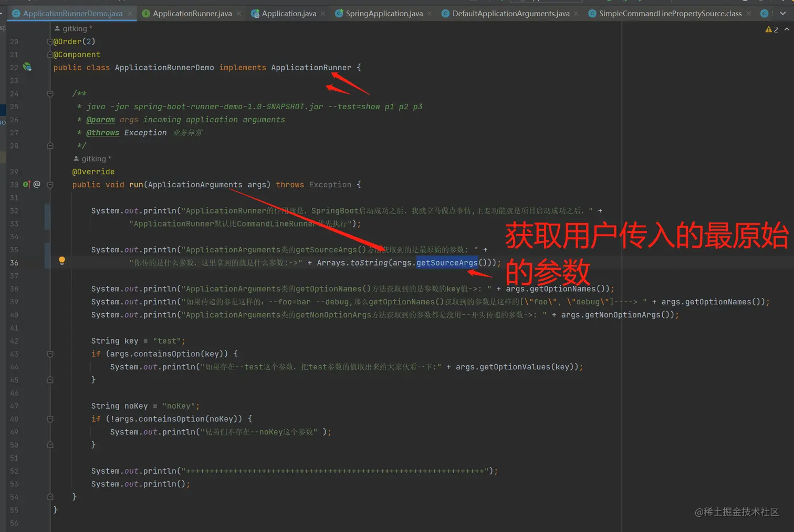Close the DefaultApplicationArguments.java tab
Image resolution: width=794 pixels, height=532 pixels.
576,14
